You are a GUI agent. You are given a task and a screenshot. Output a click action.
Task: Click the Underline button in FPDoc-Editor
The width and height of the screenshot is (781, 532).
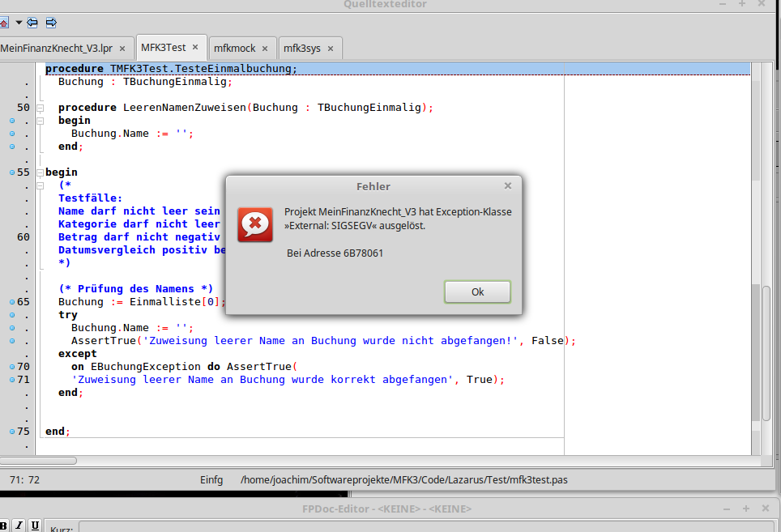coord(36,526)
